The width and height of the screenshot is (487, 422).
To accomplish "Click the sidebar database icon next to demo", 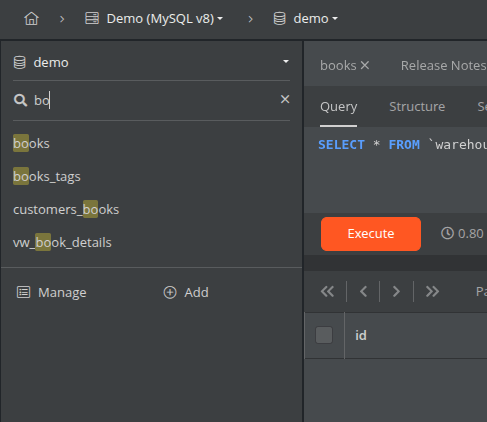I will (x=19, y=62).
